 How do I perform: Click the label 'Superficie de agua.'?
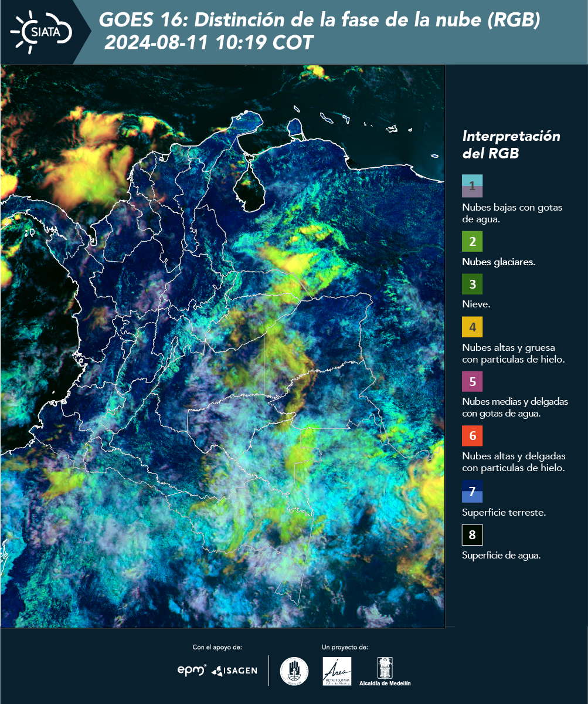(501, 556)
